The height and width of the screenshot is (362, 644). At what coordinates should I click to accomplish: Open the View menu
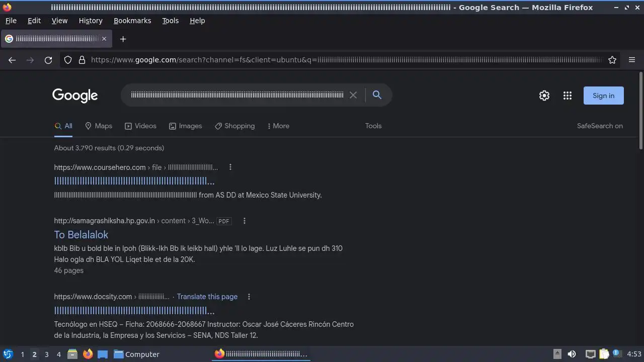[59, 21]
